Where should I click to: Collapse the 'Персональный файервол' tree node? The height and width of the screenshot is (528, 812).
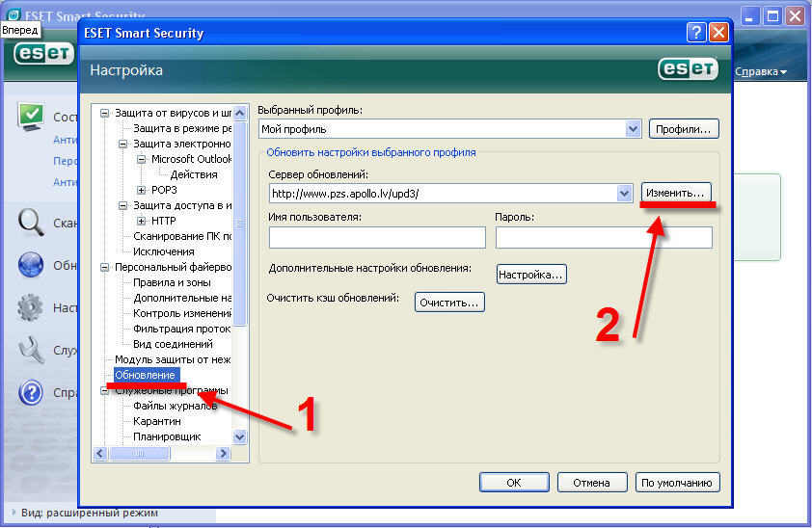pyautogui.click(x=104, y=267)
